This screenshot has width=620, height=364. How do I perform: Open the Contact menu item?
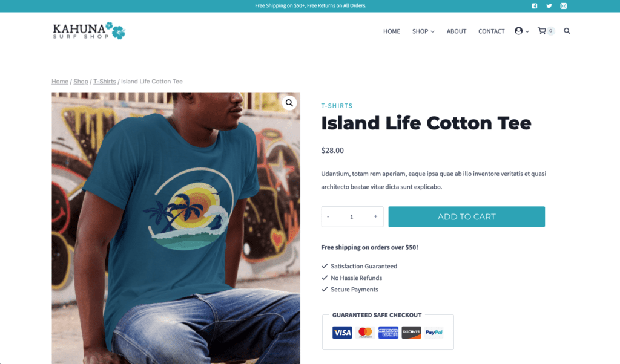pos(491,31)
